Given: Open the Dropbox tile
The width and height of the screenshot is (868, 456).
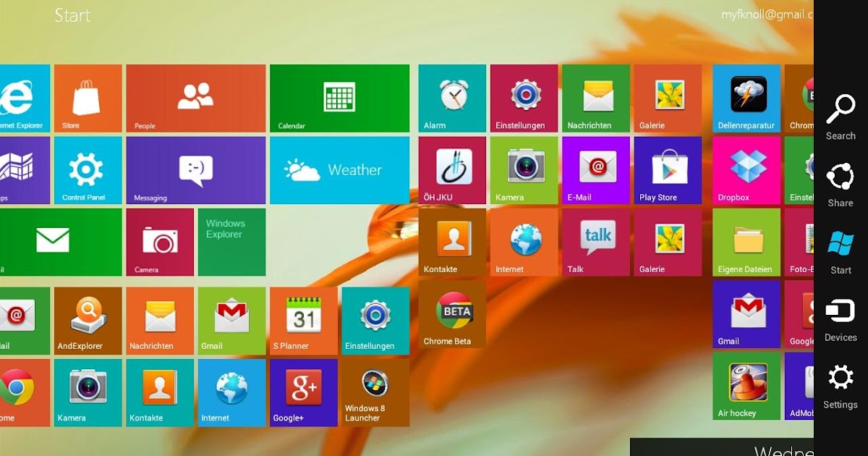Looking at the screenshot, I should (x=746, y=170).
